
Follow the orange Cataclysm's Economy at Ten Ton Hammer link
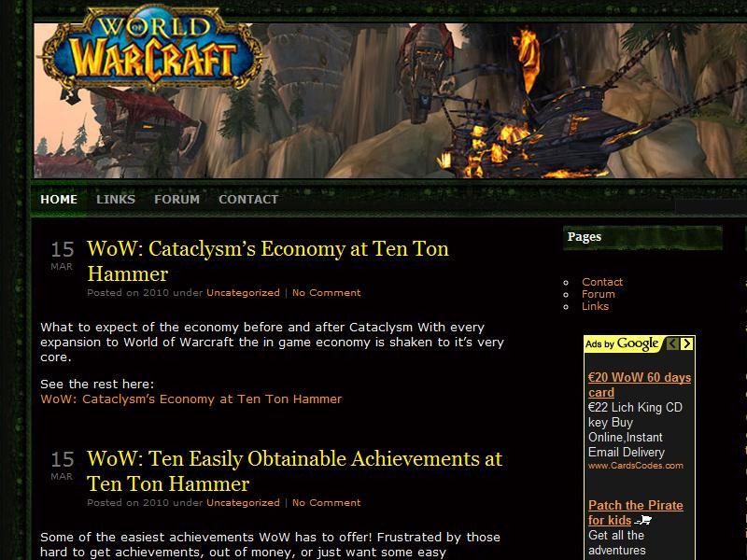pos(191,399)
